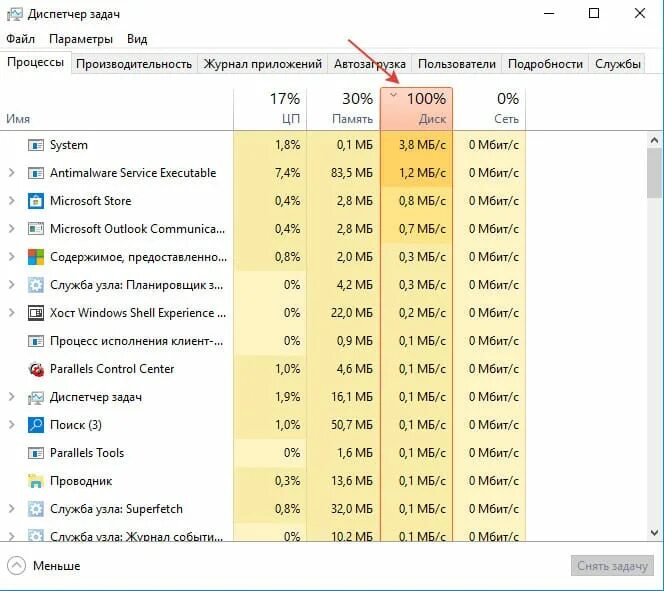This screenshot has width=664, height=591.
Task: Click the System process icon
Action: (36, 145)
